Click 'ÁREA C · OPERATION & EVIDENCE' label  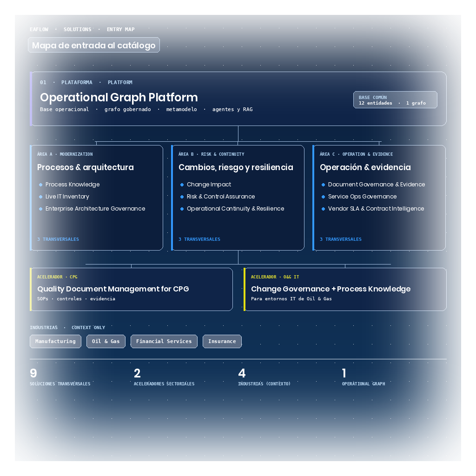coord(357,154)
